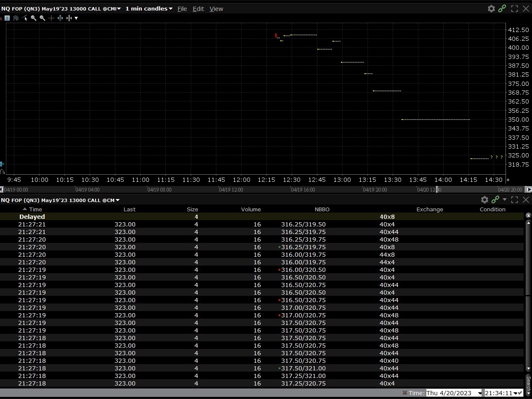The image size is (532, 399).
Task: Open the chart toolbar overflow arrow
Action: pos(76,18)
